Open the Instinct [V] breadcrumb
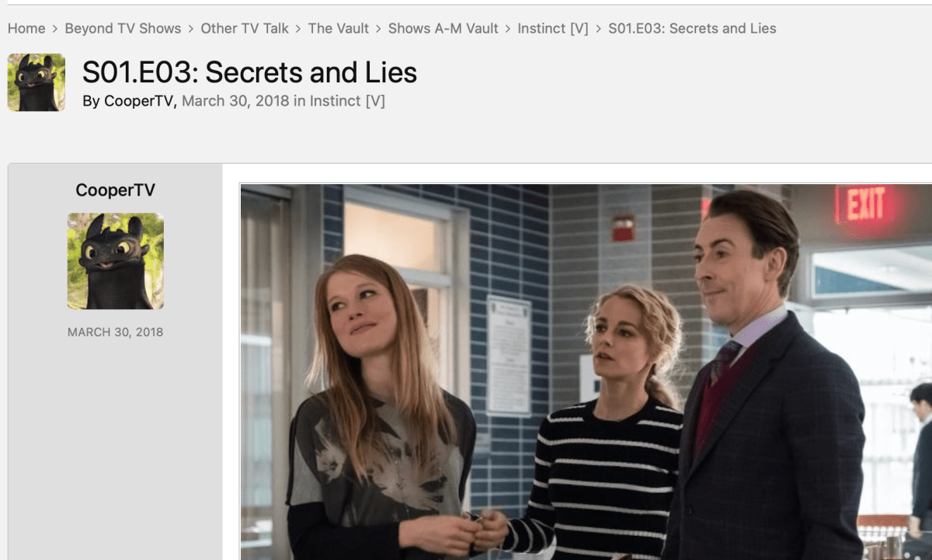Screen dimensions: 932x560 pyautogui.click(x=554, y=29)
